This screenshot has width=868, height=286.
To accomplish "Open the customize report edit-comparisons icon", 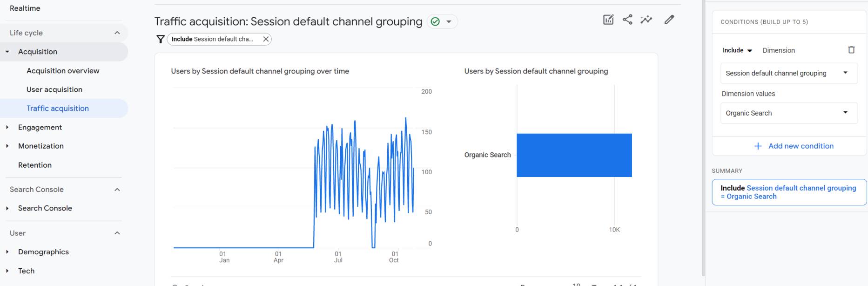I will [x=608, y=20].
